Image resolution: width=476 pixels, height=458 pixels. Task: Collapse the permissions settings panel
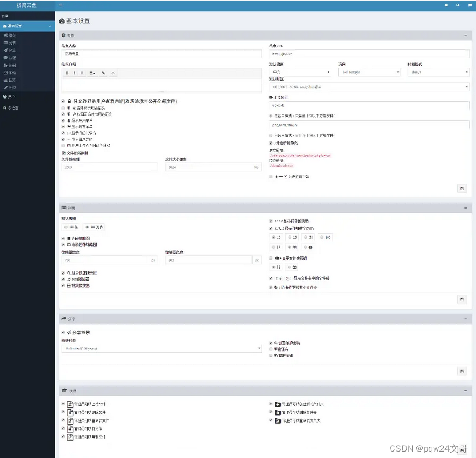coord(465,391)
